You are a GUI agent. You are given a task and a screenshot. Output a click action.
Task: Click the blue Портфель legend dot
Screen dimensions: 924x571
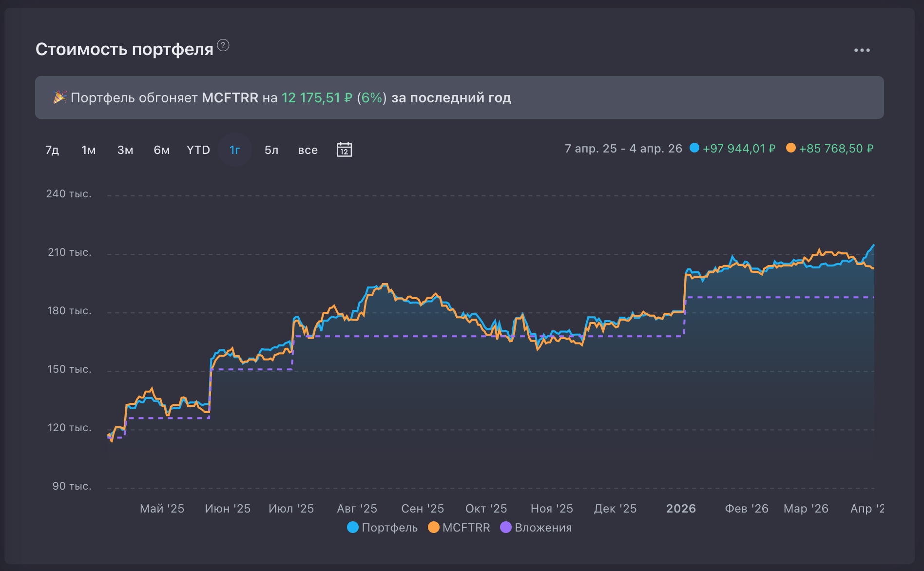(352, 527)
